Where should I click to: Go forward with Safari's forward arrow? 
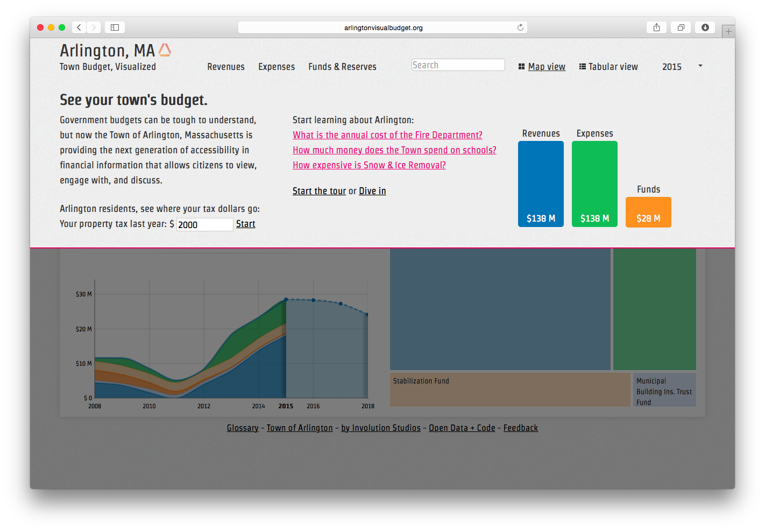pos(94,27)
